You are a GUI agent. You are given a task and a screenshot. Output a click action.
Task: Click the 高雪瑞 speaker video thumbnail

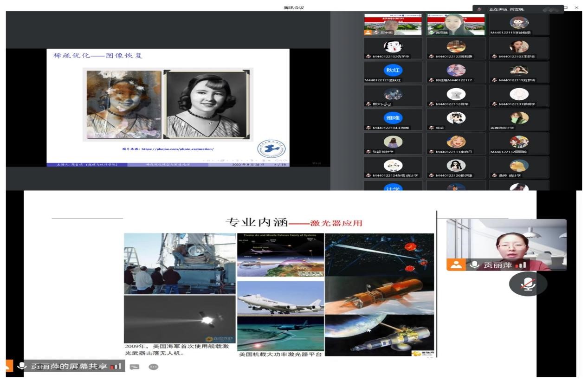click(456, 24)
